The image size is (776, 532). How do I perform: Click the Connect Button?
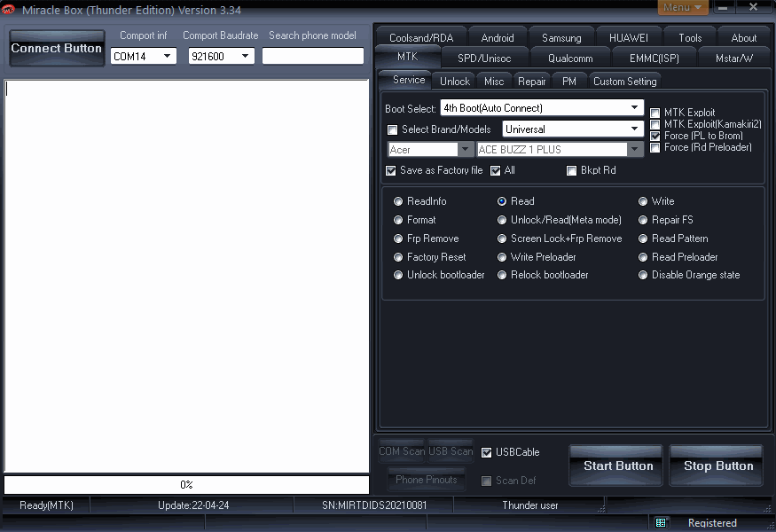[57, 48]
